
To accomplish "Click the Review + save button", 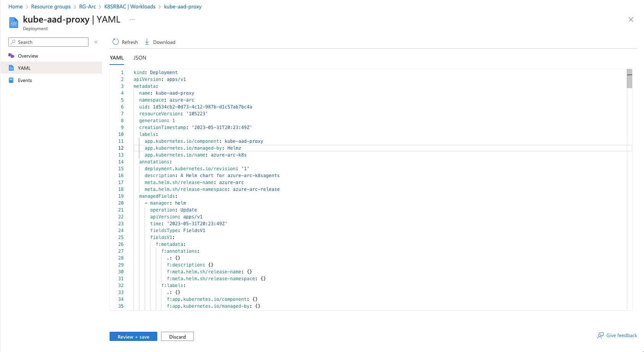I will [133, 336].
